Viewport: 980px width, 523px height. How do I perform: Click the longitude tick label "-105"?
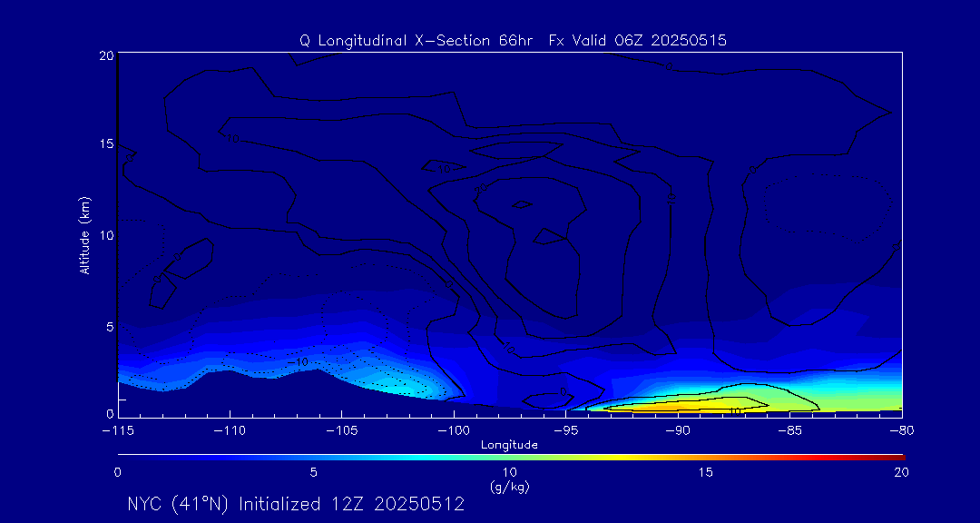point(341,430)
